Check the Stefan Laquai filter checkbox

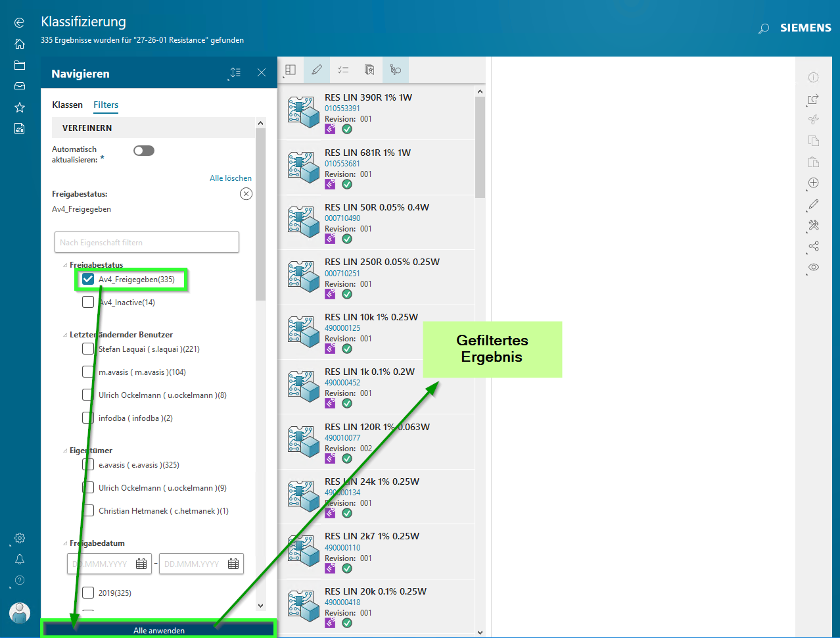(88, 349)
